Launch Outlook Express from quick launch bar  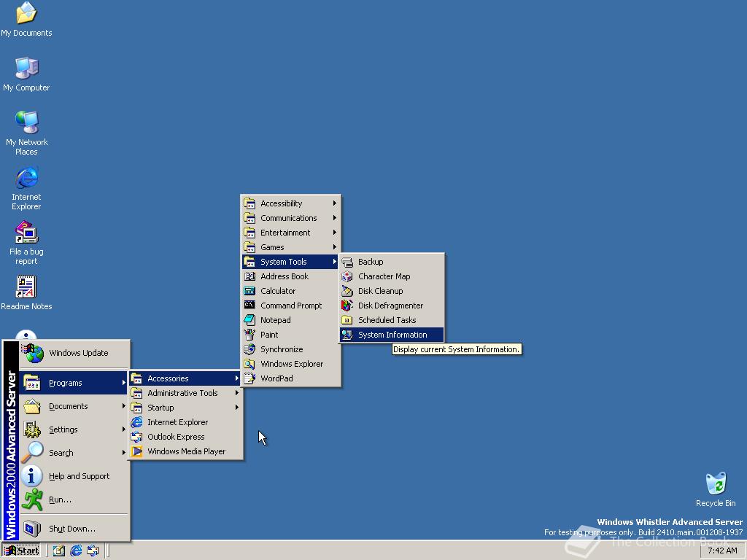pos(93,551)
